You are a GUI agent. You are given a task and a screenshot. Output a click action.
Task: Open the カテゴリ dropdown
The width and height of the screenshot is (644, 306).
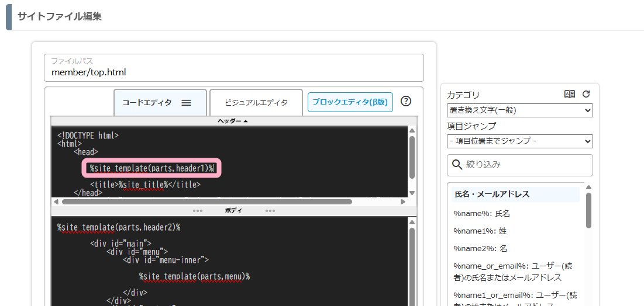coord(519,110)
